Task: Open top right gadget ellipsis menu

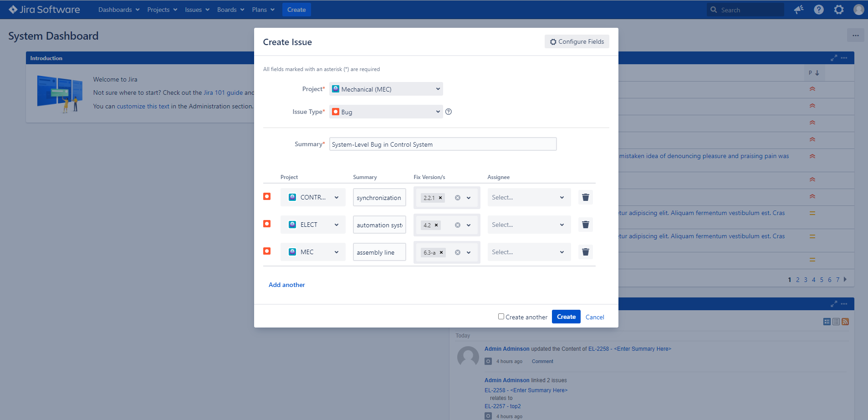Action: [844, 58]
